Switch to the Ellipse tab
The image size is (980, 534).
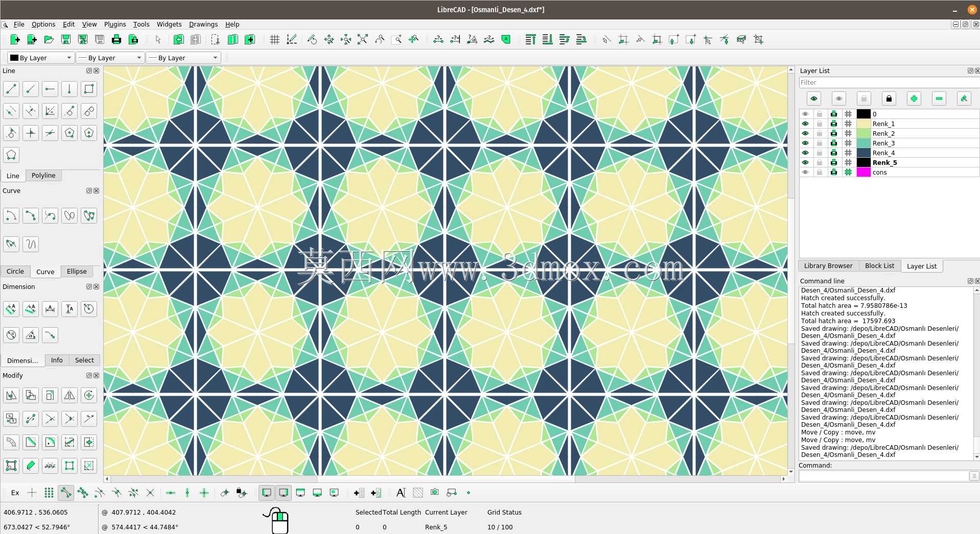tap(77, 271)
